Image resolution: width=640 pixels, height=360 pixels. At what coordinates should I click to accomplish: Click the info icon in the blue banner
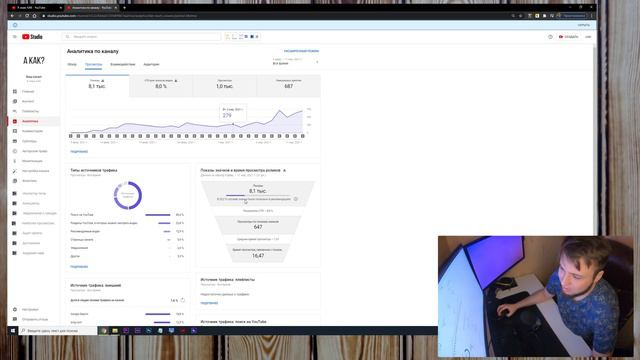pyautogui.click(x=15, y=25)
